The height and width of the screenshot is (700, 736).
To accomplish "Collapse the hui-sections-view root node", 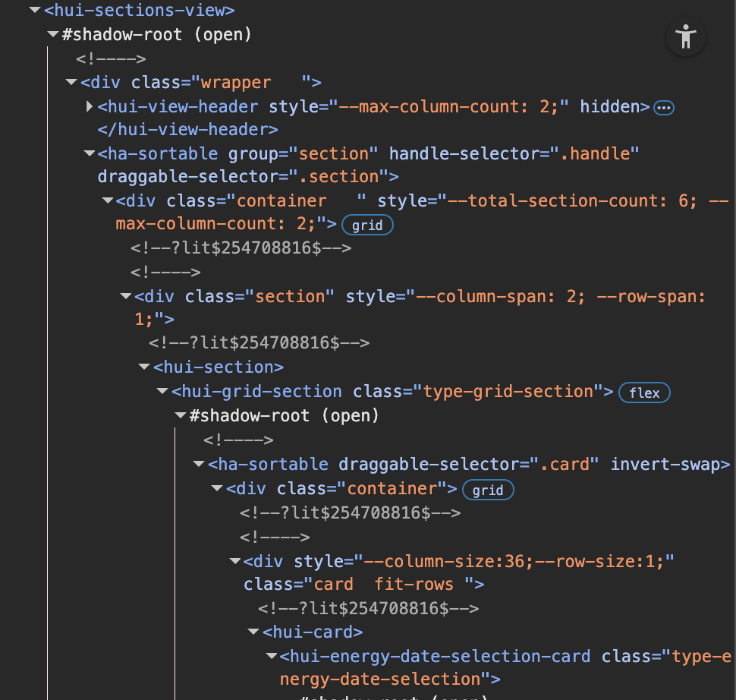I will (x=34, y=11).
